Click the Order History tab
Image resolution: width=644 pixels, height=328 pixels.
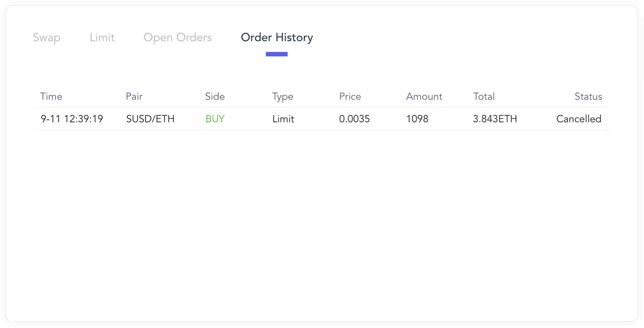[x=277, y=38]
